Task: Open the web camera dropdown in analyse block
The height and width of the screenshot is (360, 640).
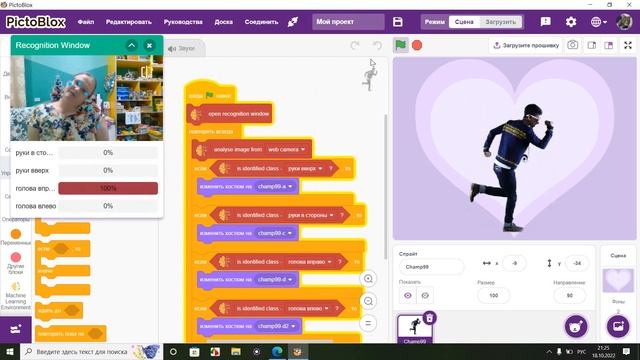Action: click(x=286, y=150)
